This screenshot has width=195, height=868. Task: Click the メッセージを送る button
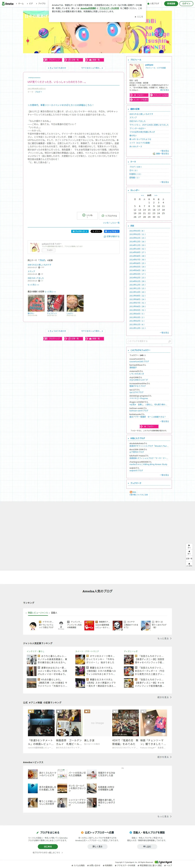click(x=139, y=100)
